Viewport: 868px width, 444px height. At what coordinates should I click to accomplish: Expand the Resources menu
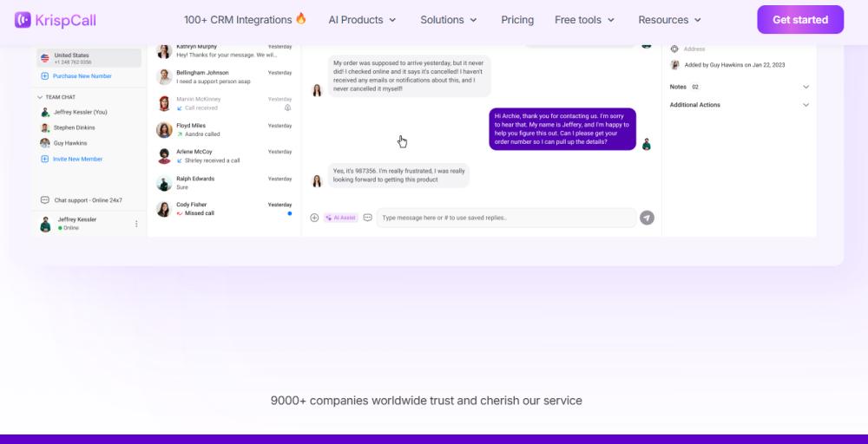pos(670,20)
